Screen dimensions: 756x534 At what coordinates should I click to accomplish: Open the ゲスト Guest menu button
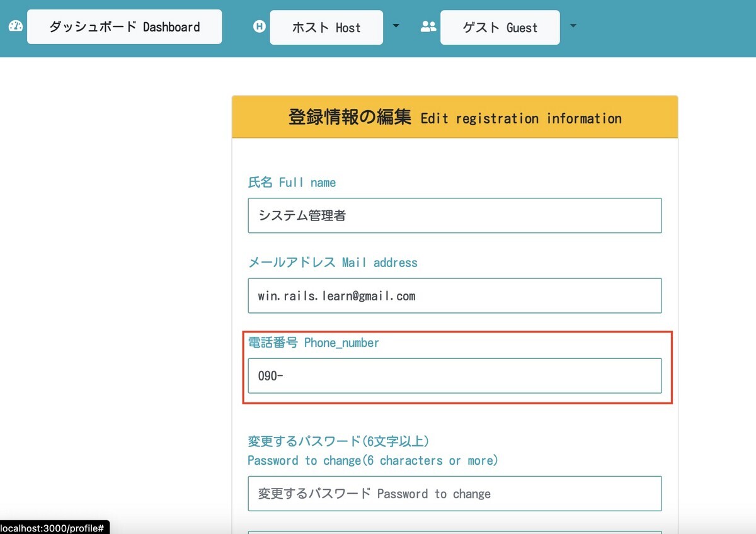coord(500,28)
